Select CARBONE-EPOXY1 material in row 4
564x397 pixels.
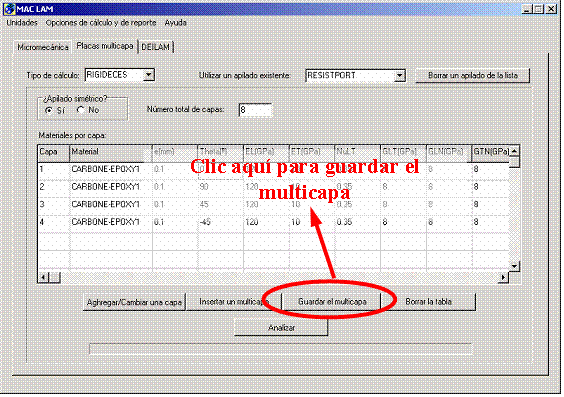[x=105, y=222]
